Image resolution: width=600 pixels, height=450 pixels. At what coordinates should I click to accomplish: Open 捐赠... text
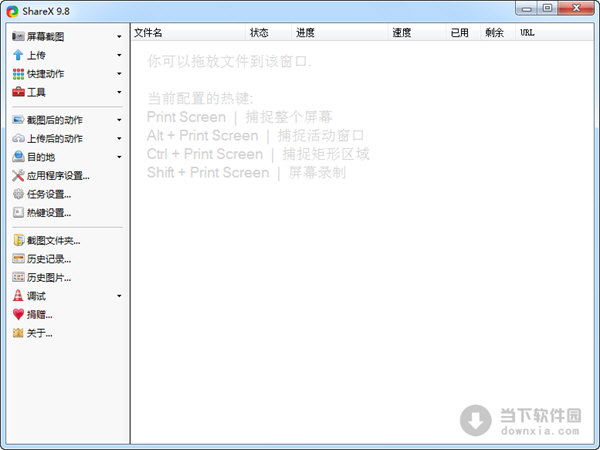[39, 315]
